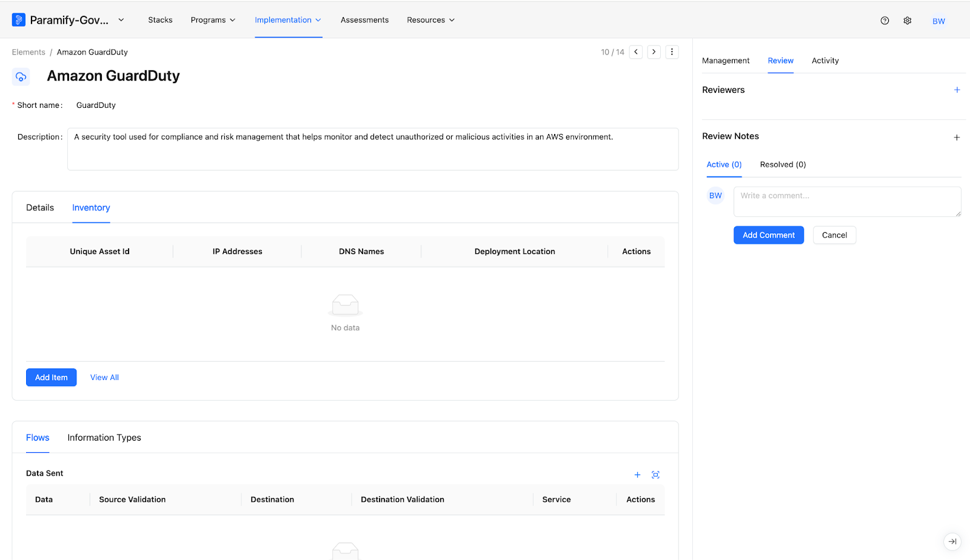Click the GuardDuty short name field
970x560 pixels.
[96, 105]
